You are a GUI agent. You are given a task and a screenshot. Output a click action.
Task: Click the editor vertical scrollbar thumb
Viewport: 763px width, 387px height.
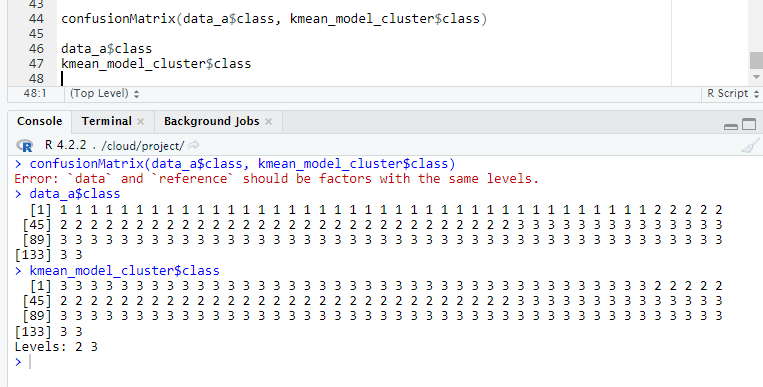[x=756, y=60]
